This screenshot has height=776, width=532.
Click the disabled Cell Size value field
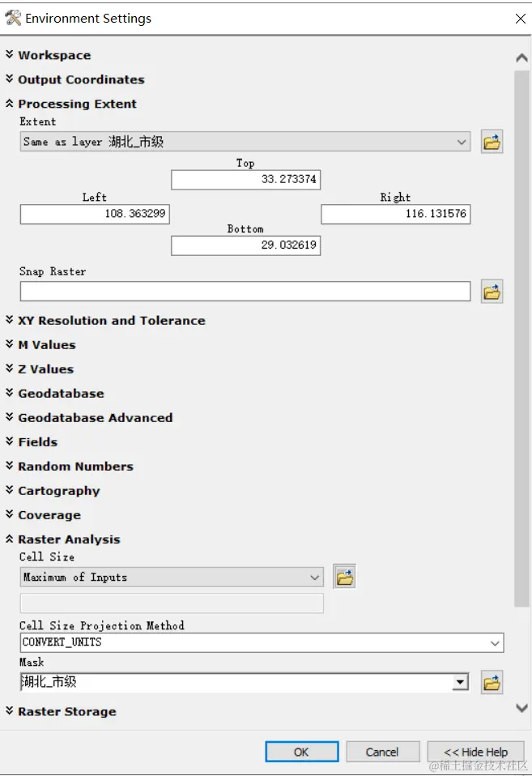point(172,603)
